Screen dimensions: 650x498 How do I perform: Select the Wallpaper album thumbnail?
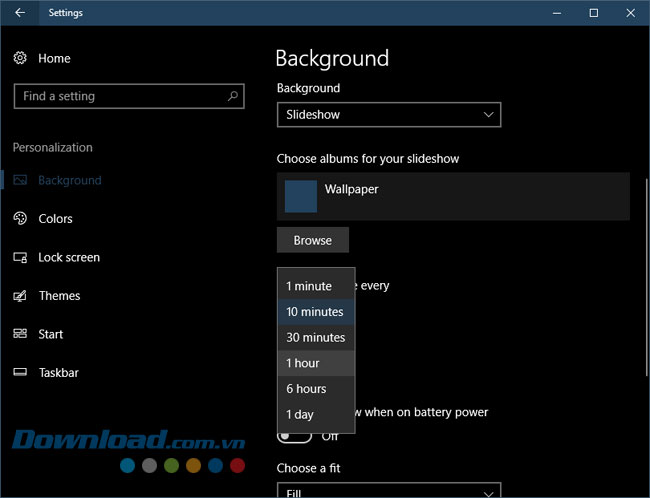pyautogui.click(x=301, y=196)
